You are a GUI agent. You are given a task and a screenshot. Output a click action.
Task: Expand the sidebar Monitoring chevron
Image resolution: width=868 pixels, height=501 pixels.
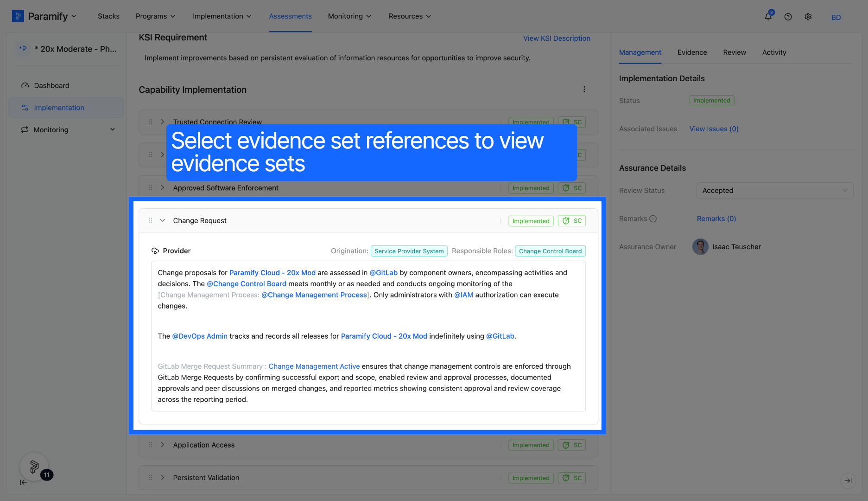[112, 130]
